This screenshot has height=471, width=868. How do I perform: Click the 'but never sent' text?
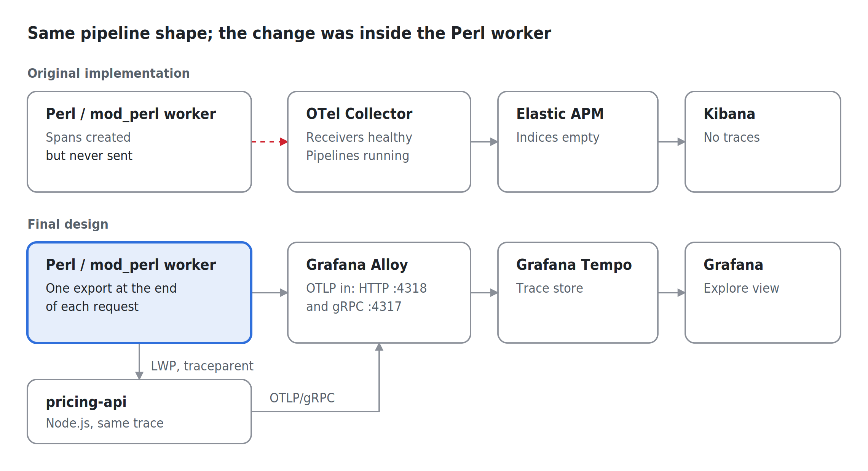click(89, 155)
